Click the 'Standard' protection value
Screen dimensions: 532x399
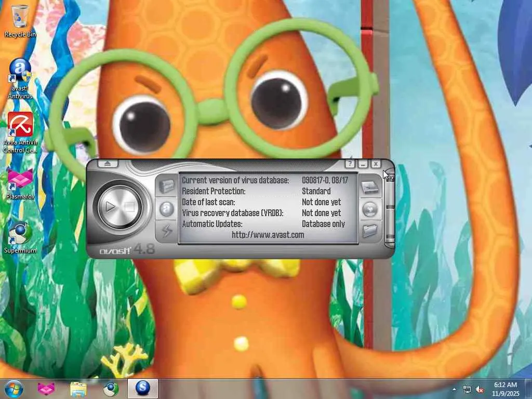316,191
